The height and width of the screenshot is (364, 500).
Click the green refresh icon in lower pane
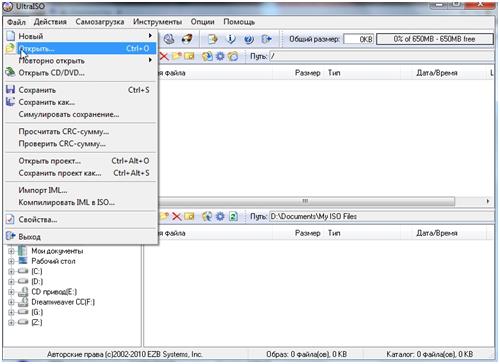tap(233, 216)
